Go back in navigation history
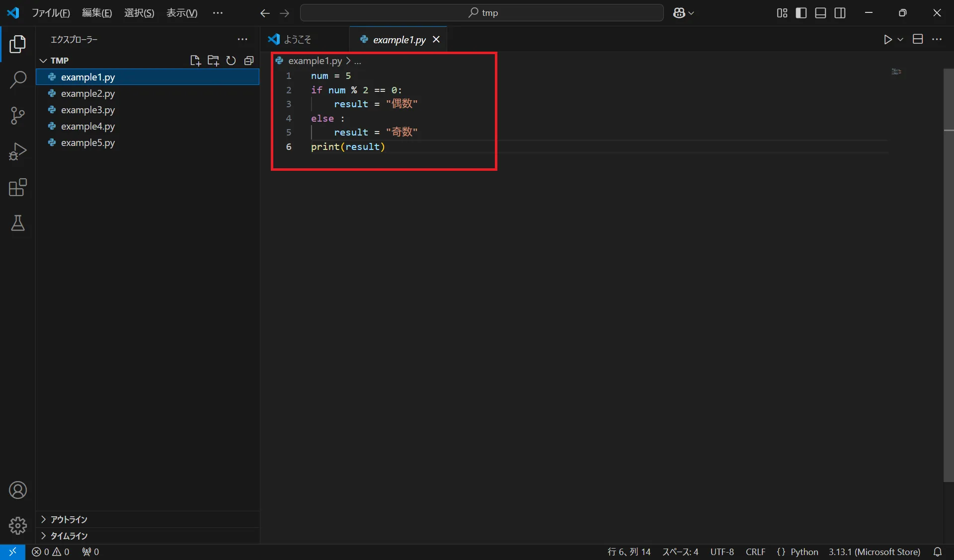The height and width of the screenshot is (560, 954). coord(265,13)
